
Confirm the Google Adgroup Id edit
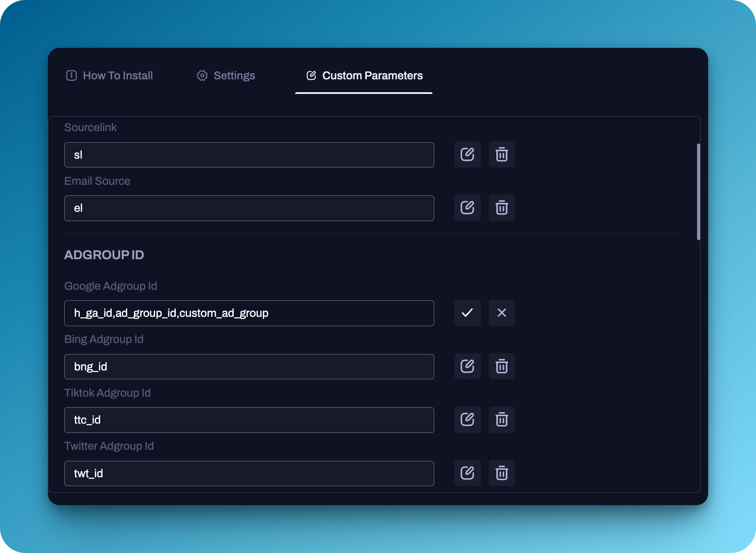click(x=467, y=313)
